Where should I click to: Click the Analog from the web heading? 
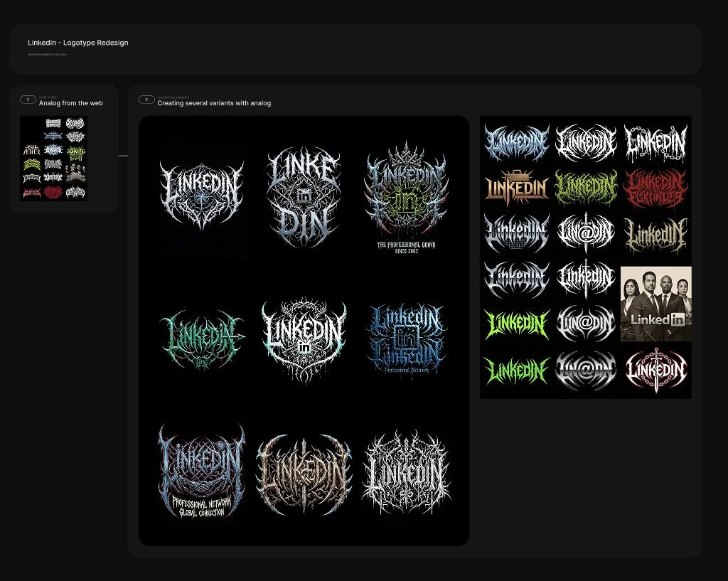point(70,103)
